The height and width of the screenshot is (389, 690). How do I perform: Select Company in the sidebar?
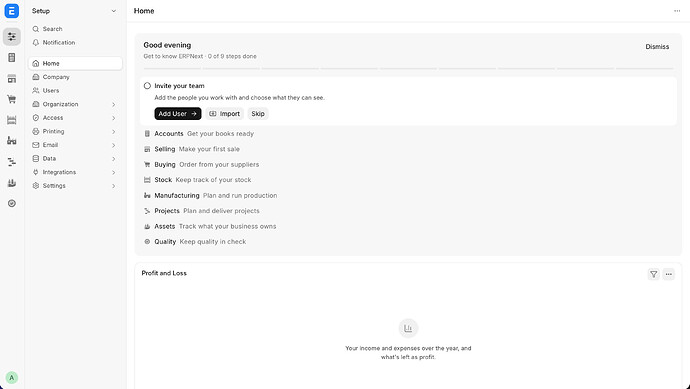[x=75, y=77]
